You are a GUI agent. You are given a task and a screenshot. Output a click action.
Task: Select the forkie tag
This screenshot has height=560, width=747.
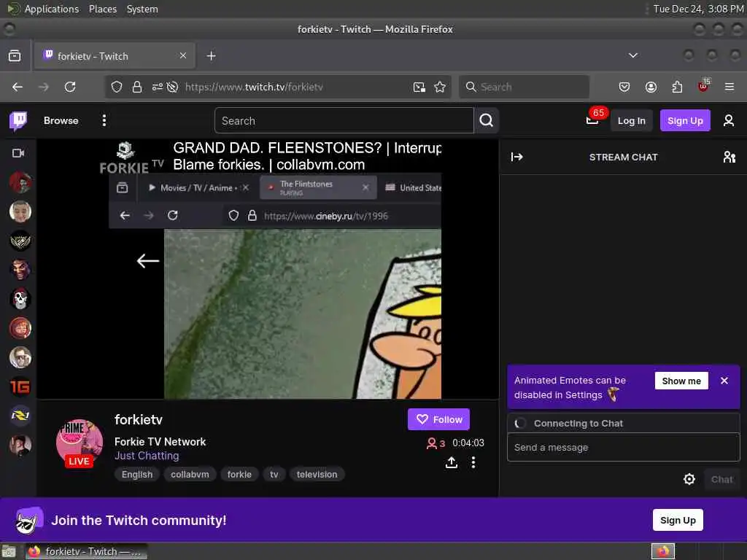tap(239, 474)
